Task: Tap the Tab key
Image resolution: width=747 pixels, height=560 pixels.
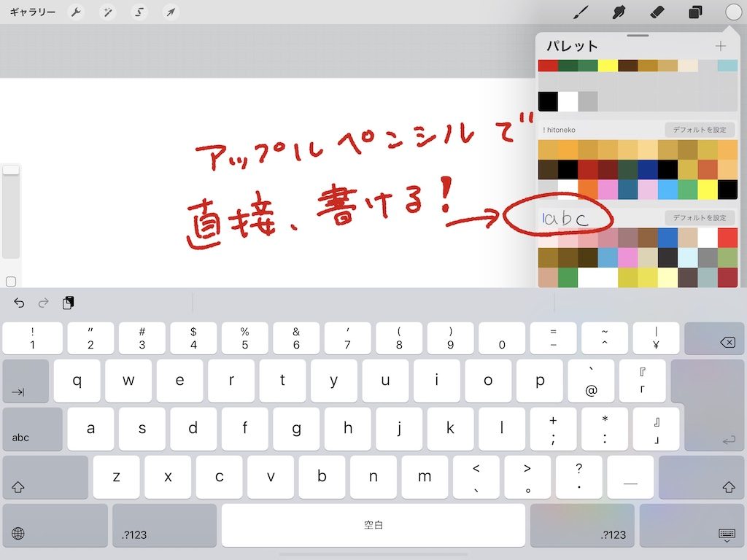Action: pyautogui.click(x=26, y=381)
